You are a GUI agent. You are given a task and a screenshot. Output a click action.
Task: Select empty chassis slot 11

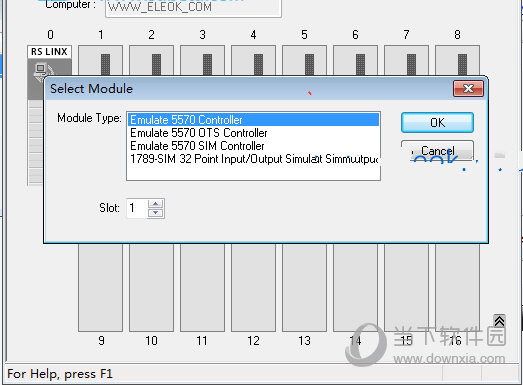pyautogui.click(x=202, y=287)
